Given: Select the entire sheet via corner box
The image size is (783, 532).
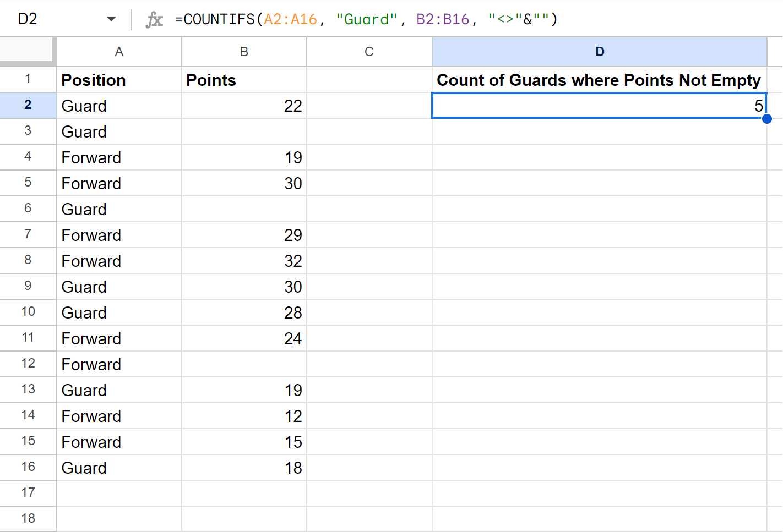Looking at the screenshot, I should pos(28,52).
